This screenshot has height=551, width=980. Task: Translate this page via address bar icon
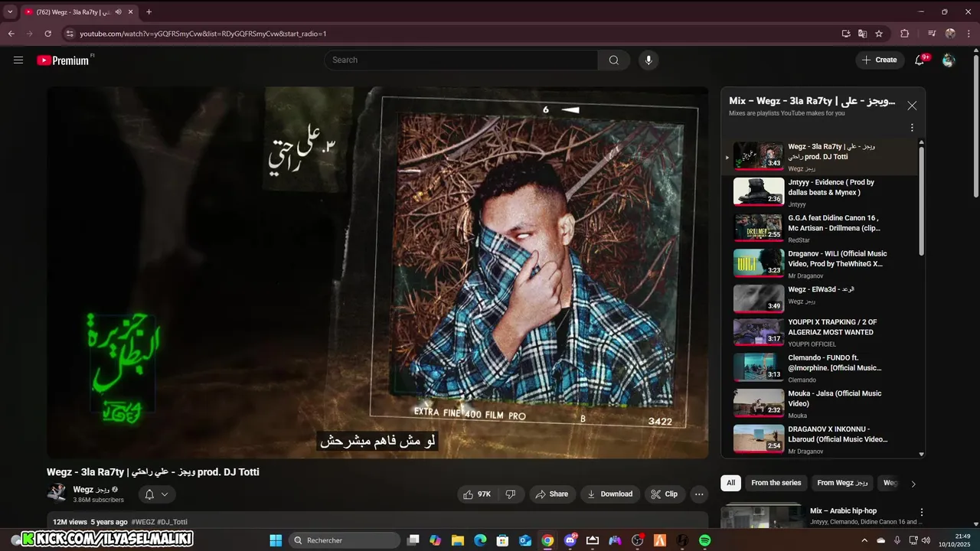pos(863,34)
